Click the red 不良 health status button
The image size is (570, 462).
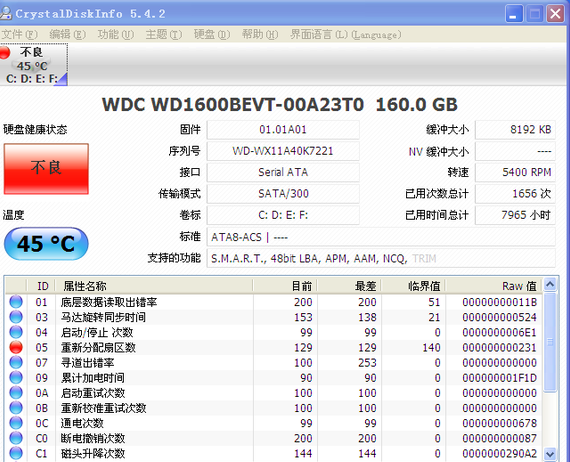point(46,169)
